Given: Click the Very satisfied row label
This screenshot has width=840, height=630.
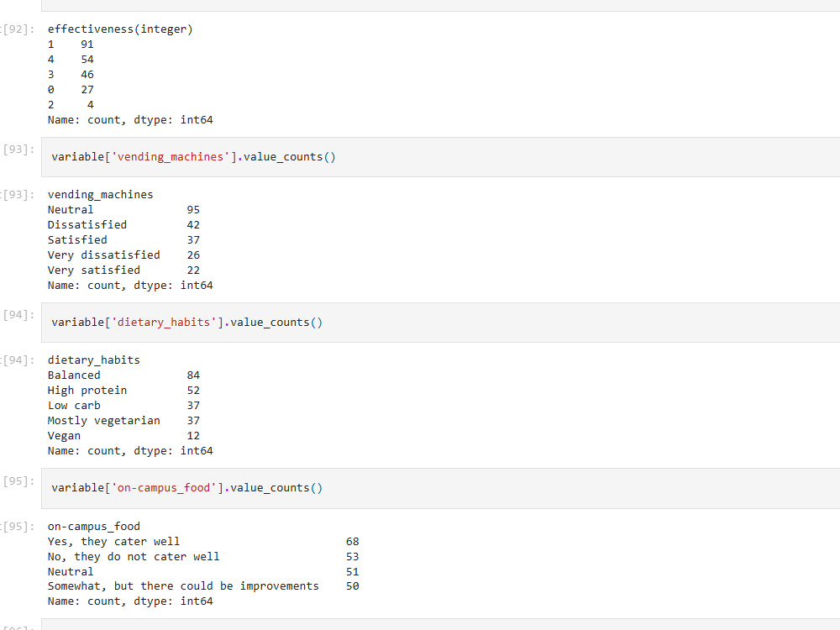Looking at the screenshot, I should click(x=94, y=270).
